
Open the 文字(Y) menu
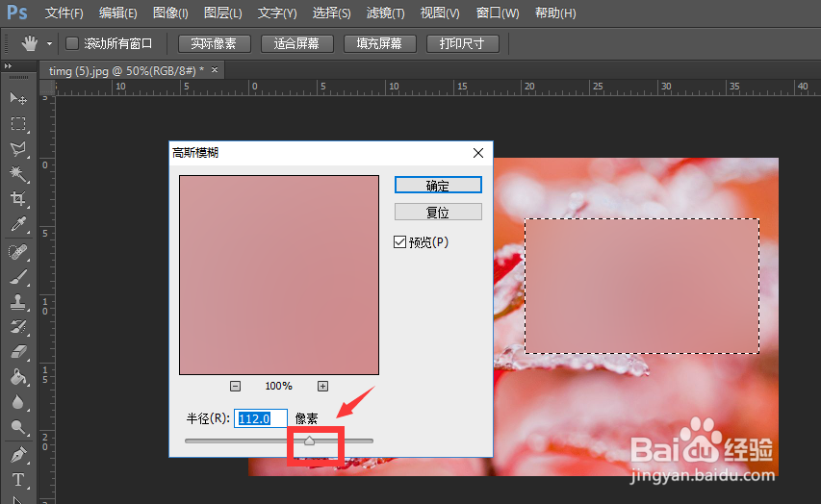click(277, 13)
